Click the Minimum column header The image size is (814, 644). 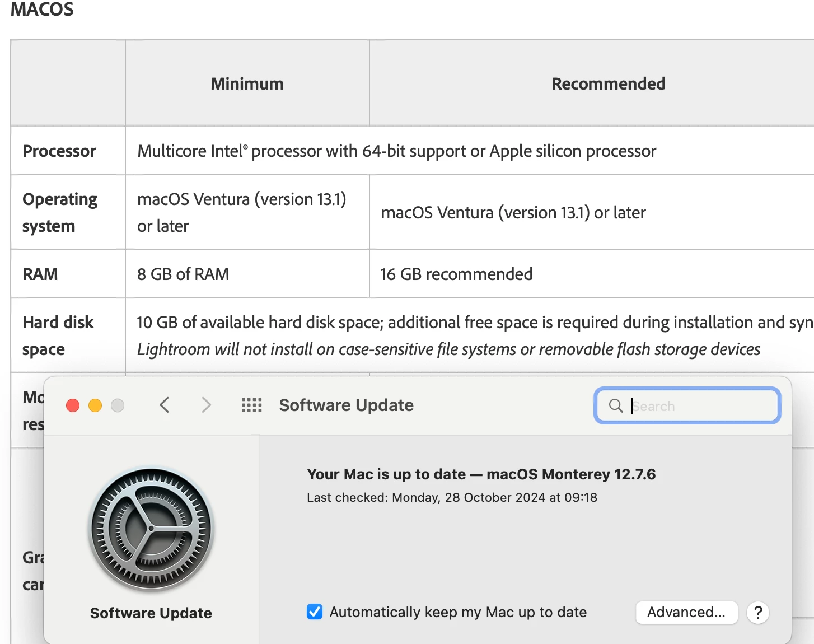tap(247, 83)
